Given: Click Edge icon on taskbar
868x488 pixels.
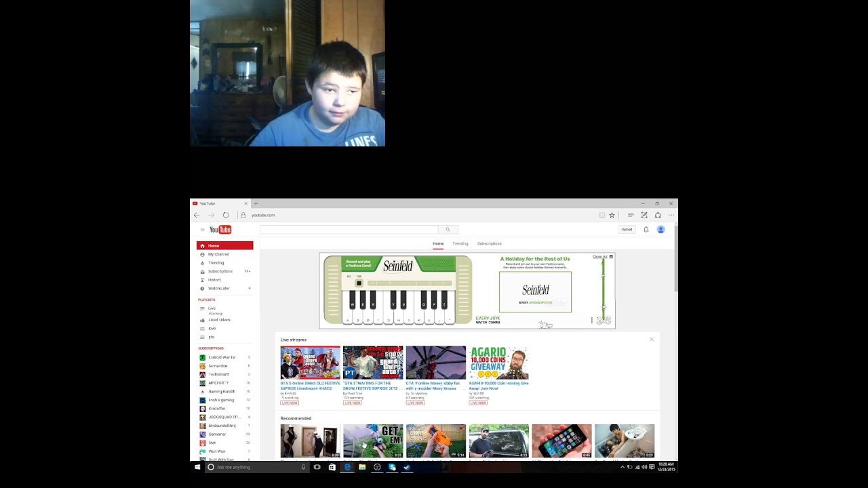Looking at the screenshot, I should pyautogui.click(x=347, y=467).
